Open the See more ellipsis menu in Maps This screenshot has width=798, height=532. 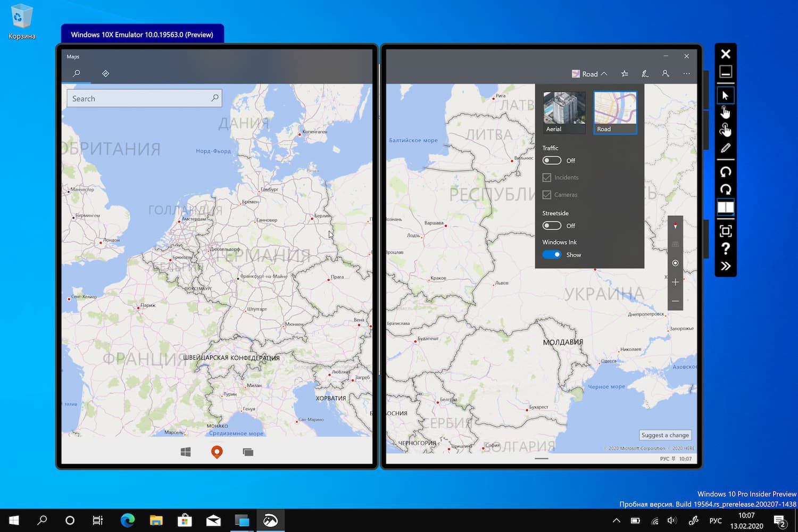click(687, 73)
